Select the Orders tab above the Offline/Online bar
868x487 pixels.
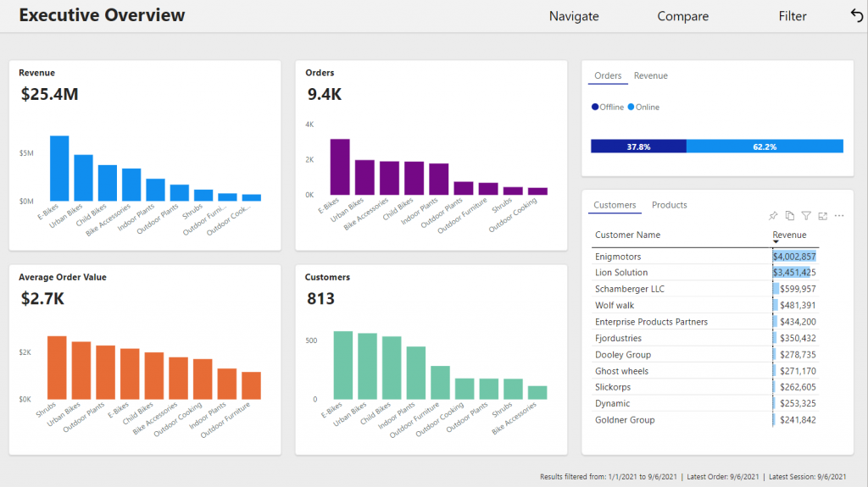click(608, 76)
